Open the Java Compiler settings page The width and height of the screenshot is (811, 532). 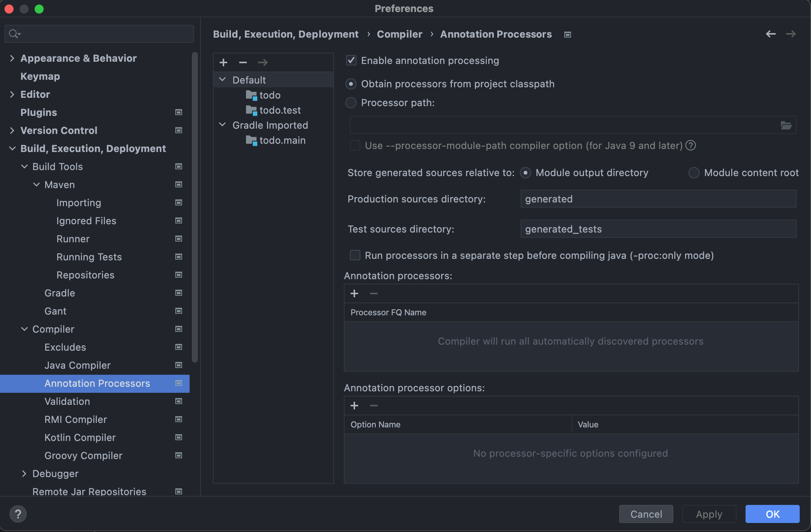(77, 365)
